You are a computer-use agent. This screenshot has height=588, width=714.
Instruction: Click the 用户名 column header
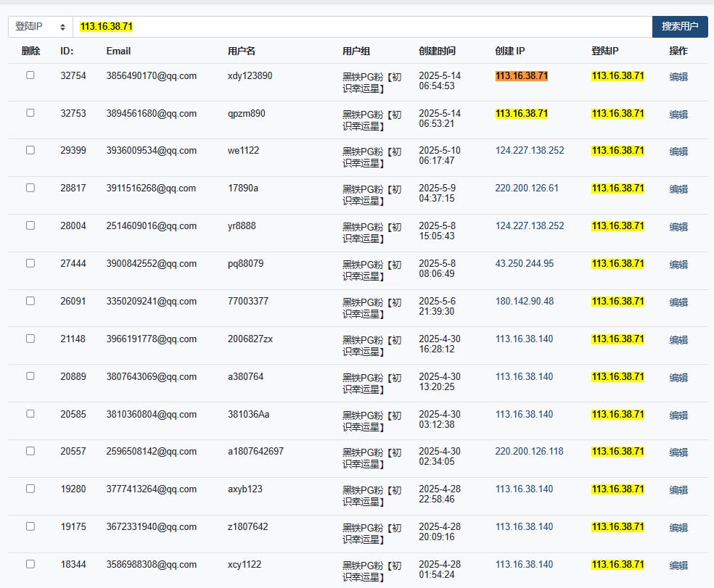click(x=242, y=51)
